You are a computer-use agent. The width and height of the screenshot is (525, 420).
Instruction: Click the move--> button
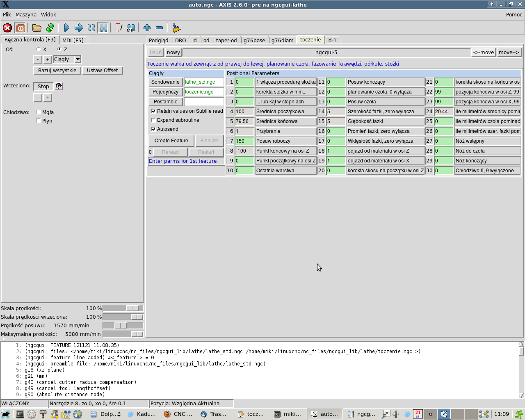[509, 52]
